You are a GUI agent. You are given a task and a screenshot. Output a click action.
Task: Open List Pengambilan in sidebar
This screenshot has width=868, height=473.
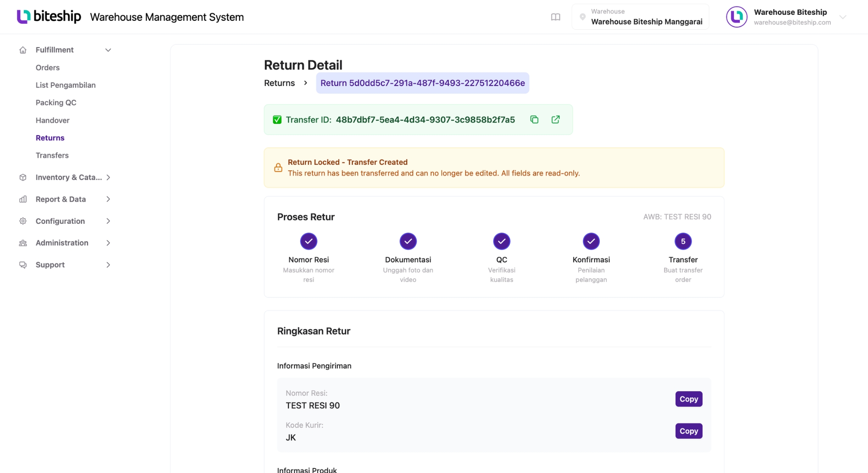(66, 85)
